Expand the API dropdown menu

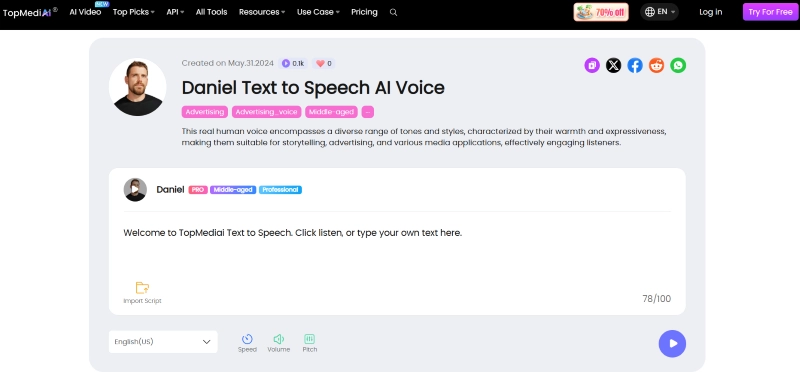[x=175, y=12]
